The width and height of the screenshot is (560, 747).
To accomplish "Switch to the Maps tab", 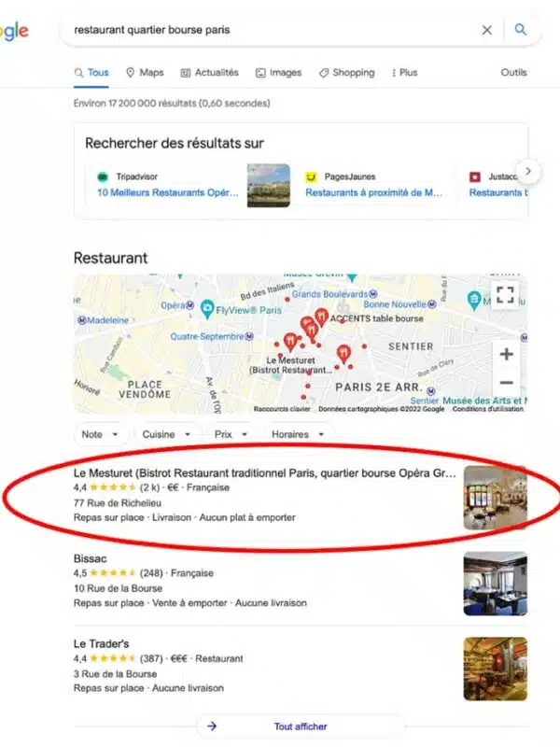I will click(145, 73).
